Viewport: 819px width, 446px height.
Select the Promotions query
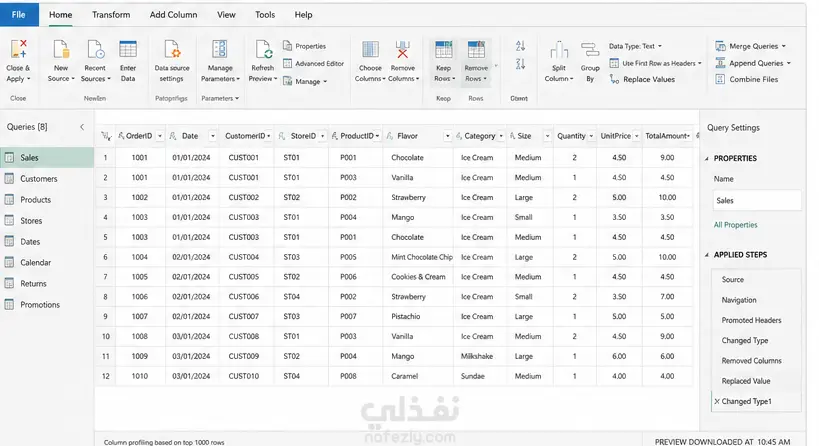[47, 304]
